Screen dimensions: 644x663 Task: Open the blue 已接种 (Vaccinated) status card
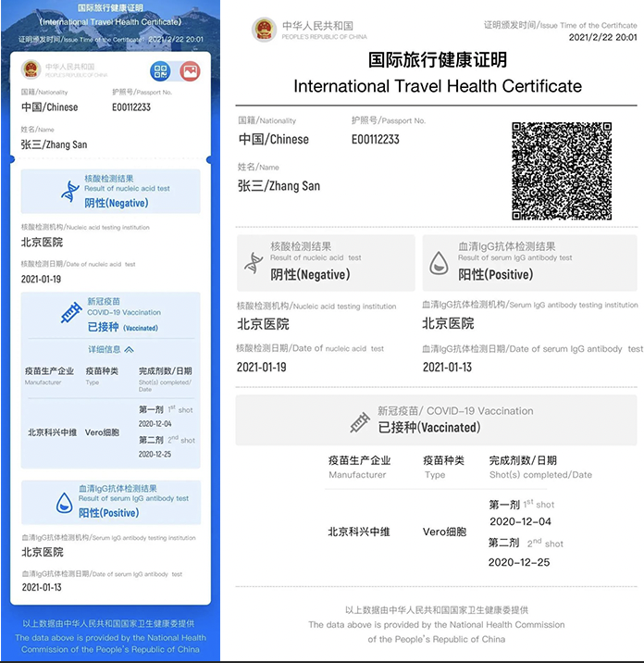(110, 315)
